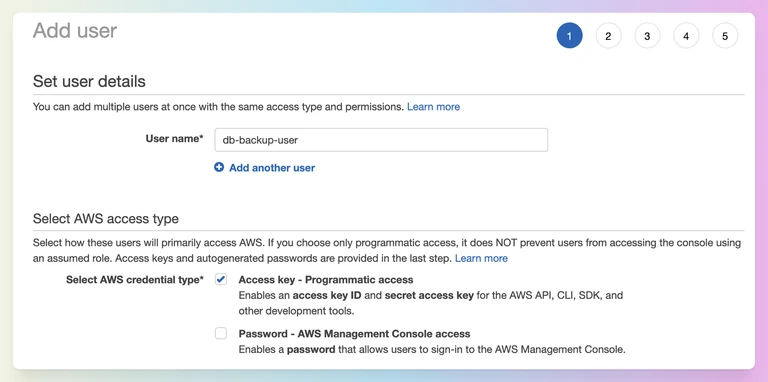Click the Select AWS credential type* label
768x382 pixels.
click(x=135, y=280)
